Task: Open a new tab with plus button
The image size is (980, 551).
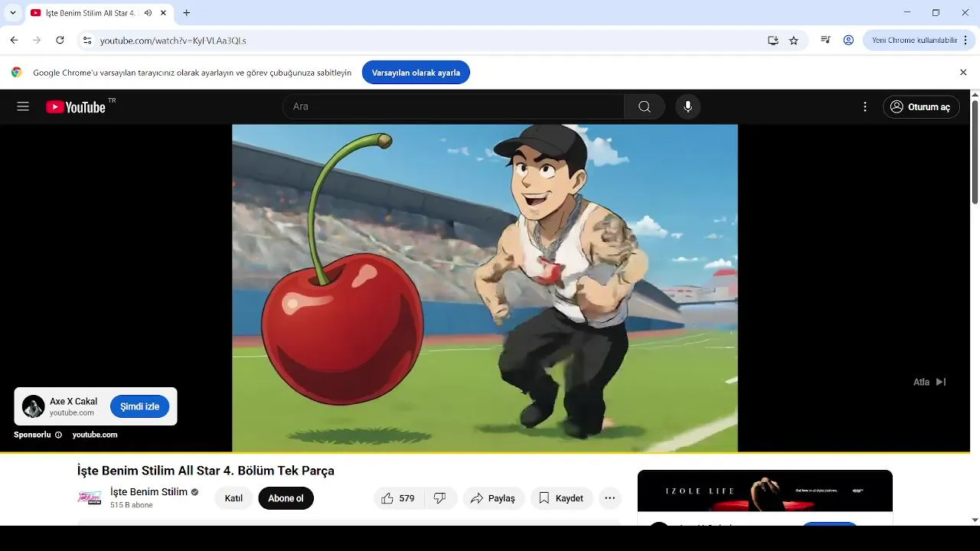Action: click(186, 13)
